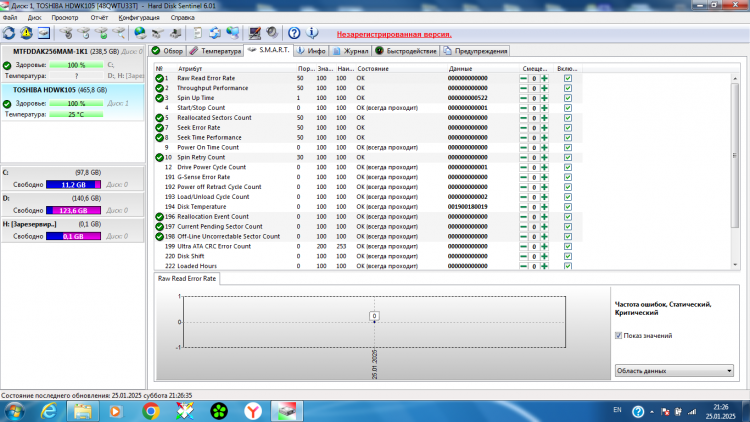Open the media player taskbar icon

click(116, 411)
